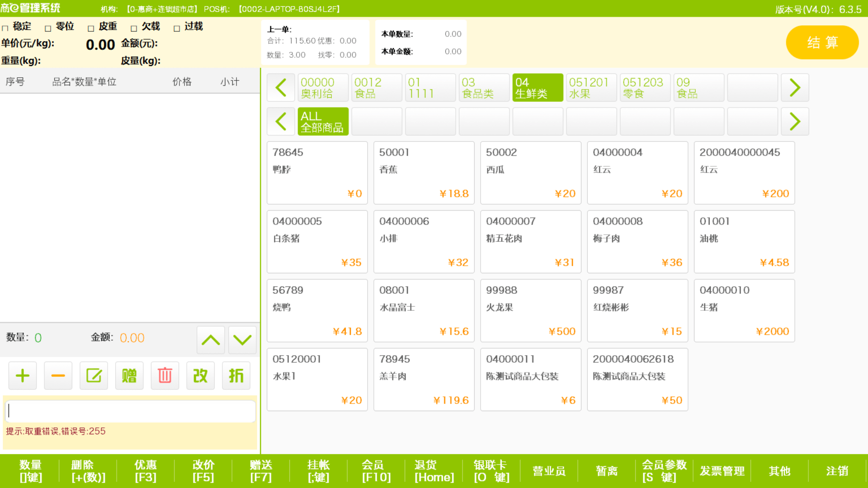Viewport: 868px width, 488px height.
Task: Add product 99988 火龙果
Action: click(531, 311)
